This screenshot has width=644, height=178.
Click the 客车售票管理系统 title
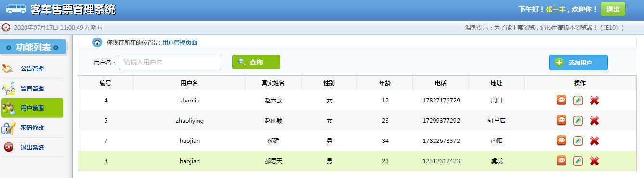(x=73, y=9)
